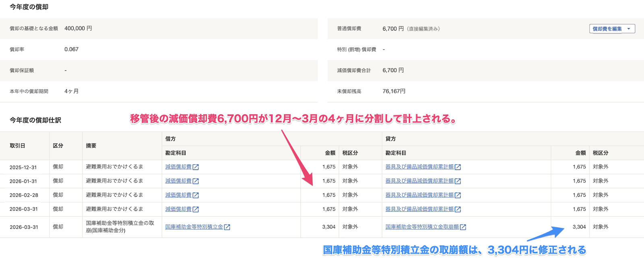Click the 普通償却費 label
644x266 pixels.
click(x=349, y=29)
